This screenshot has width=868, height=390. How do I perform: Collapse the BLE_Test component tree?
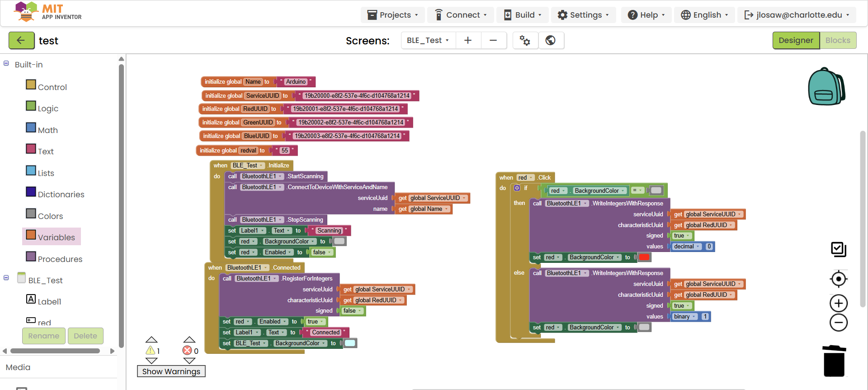[6, 278]
